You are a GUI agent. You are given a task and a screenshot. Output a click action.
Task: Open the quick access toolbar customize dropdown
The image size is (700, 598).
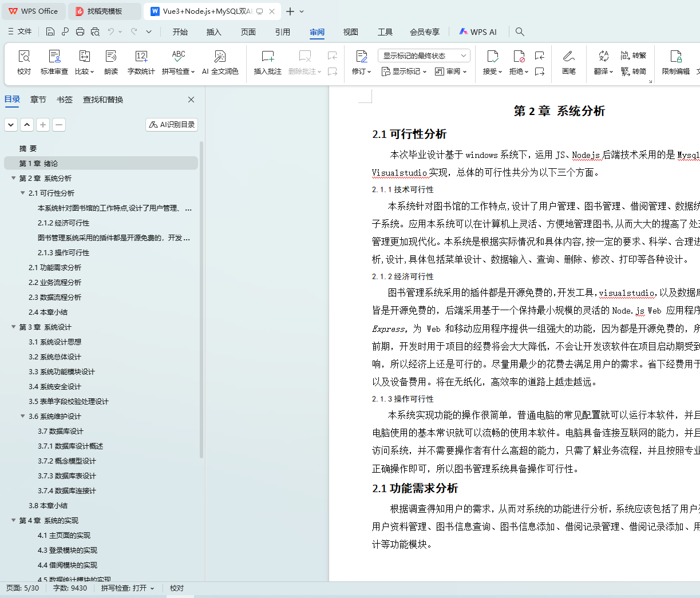coord(149,32)
